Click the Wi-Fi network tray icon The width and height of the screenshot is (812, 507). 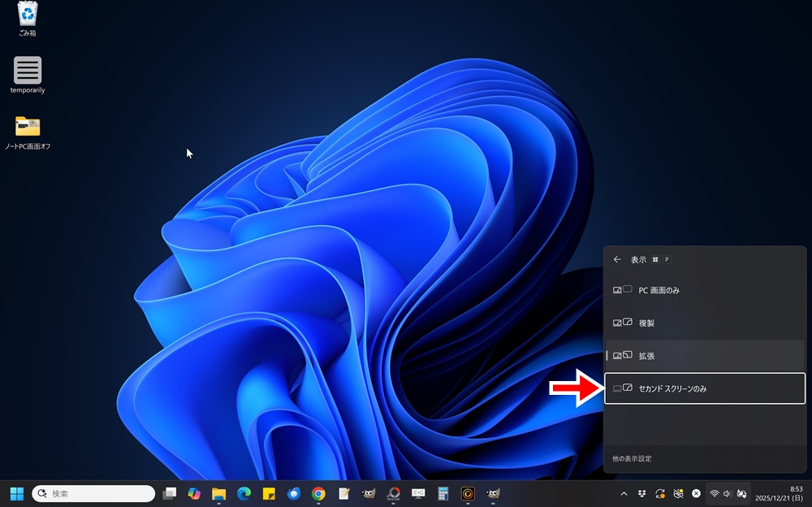tap(714, 493)
